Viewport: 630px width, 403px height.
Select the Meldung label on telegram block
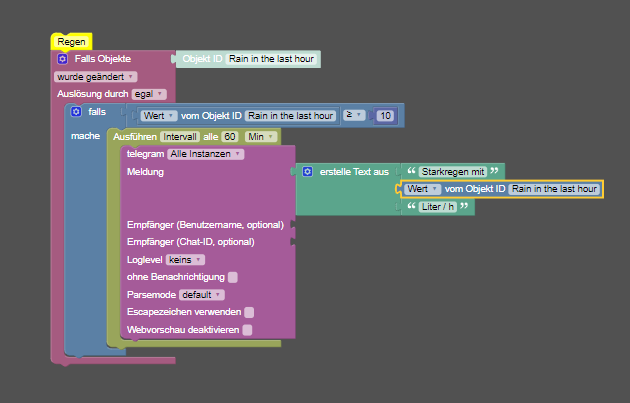(x=145, y=172)
